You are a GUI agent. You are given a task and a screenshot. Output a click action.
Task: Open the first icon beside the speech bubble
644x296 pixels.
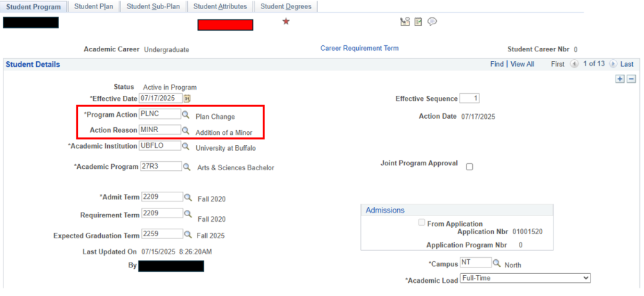click(405, 22)
